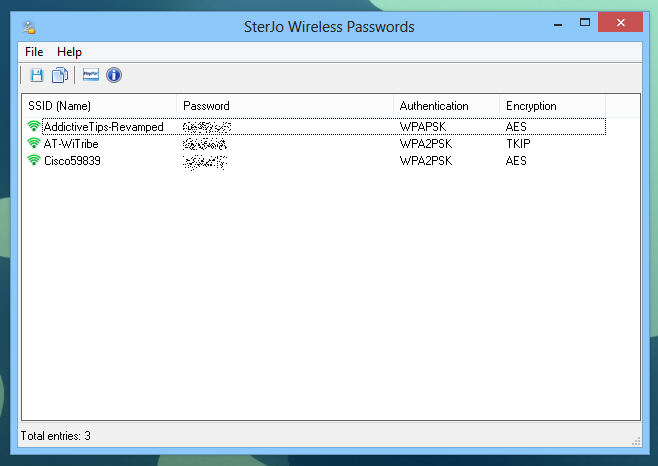Click AES in AddictiveTips-Revamped row
The width and height of the screenshot is (658, 466).
tap(516, 127)
